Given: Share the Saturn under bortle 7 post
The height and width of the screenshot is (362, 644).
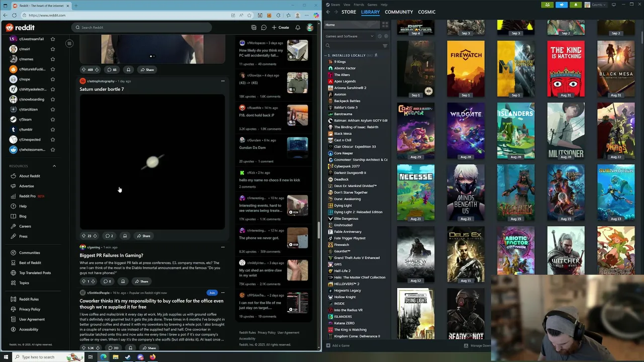Looking at the screenshot, I should [x=143, y=236].
